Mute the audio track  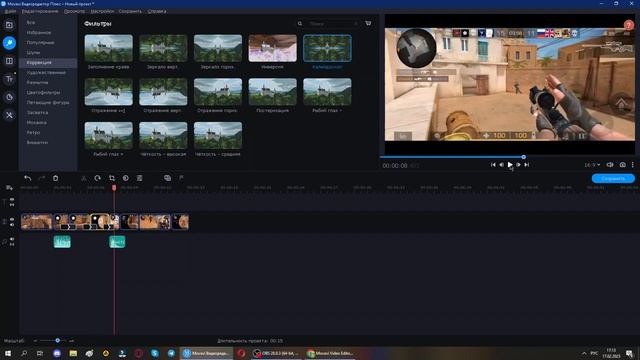click(x=12, y=239)
